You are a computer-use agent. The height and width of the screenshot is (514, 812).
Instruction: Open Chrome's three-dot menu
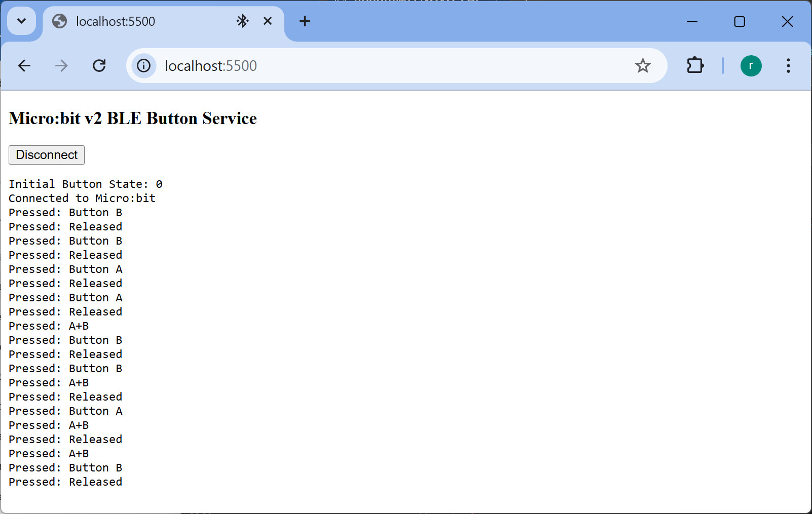pos(788,66)
